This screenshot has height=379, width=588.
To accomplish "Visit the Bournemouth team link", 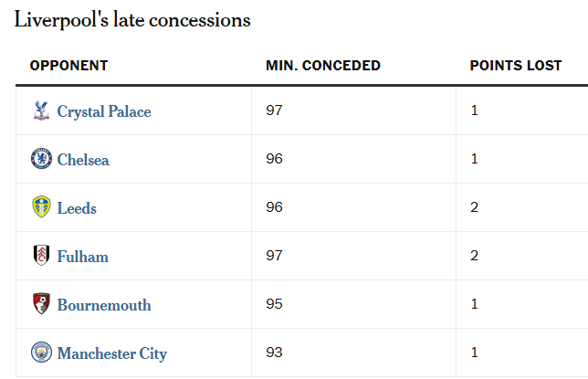I will click(x=104, y=305).
